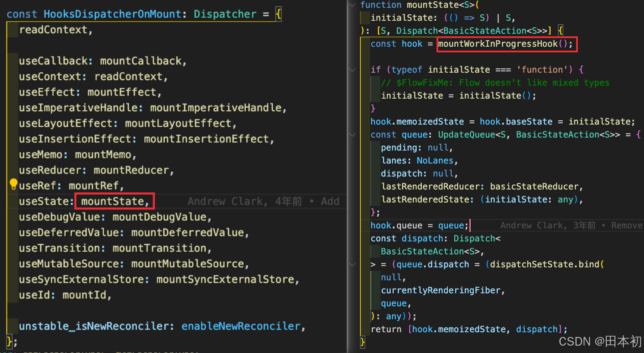The image size is (644, 353).
Task: Click mountRef in the useRef line
Action: click(x=93, y=186)
